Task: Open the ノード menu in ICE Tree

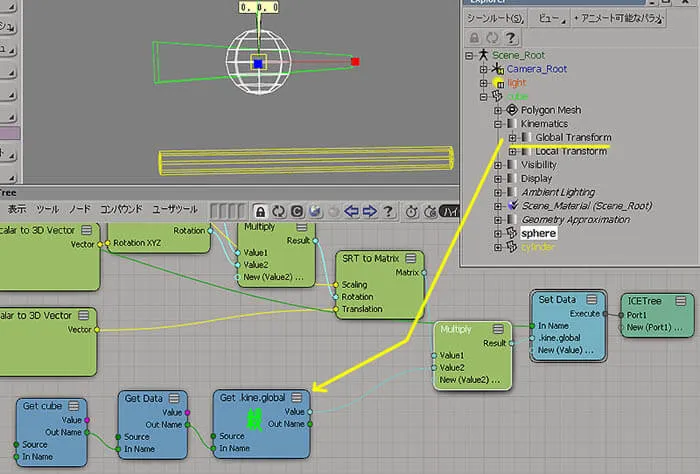Action: click(79, 209)
